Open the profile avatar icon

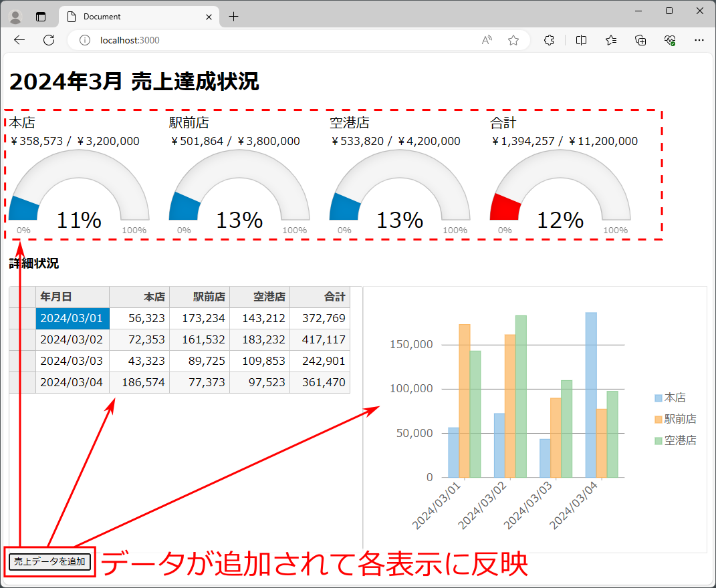(15, 17)
